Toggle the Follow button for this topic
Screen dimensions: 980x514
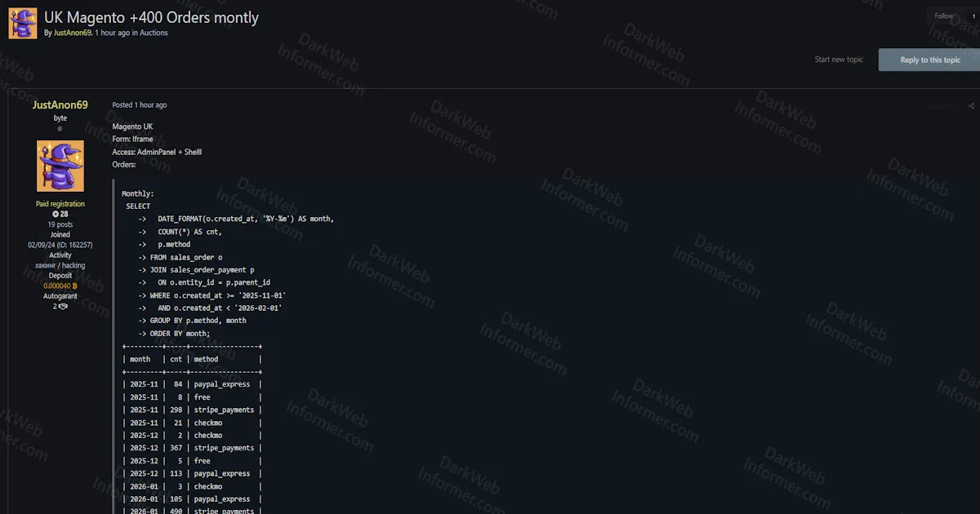click(x=942, y=16)
